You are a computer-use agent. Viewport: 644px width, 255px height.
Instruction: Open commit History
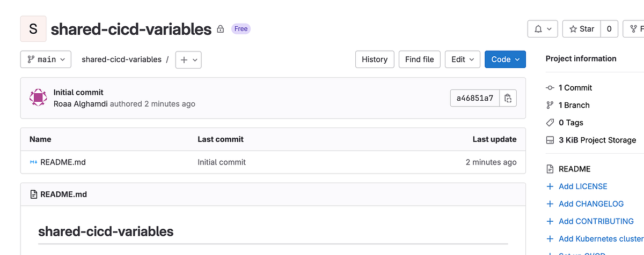(375, 59)
